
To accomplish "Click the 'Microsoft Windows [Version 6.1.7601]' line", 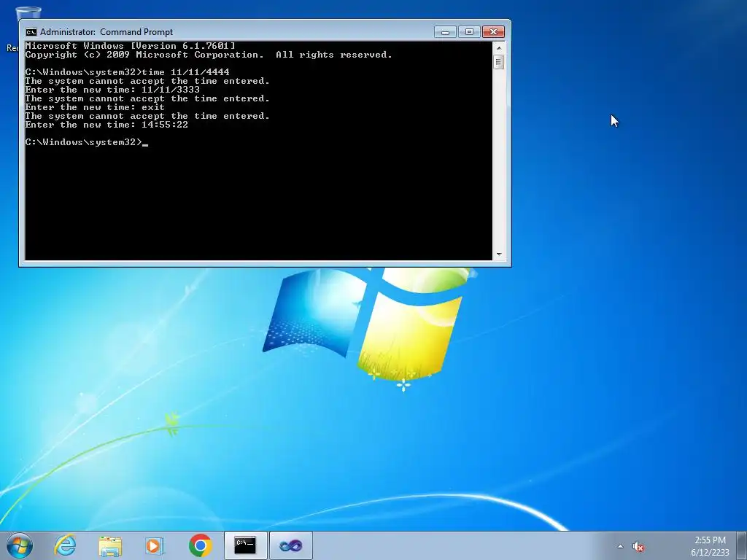I will [x=130, y=46].
